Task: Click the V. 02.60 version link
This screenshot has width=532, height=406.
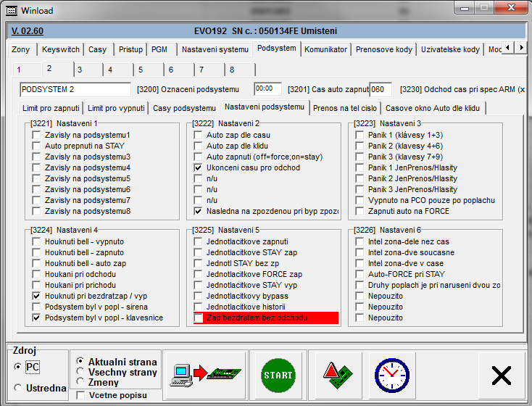Action: (28, 31)
